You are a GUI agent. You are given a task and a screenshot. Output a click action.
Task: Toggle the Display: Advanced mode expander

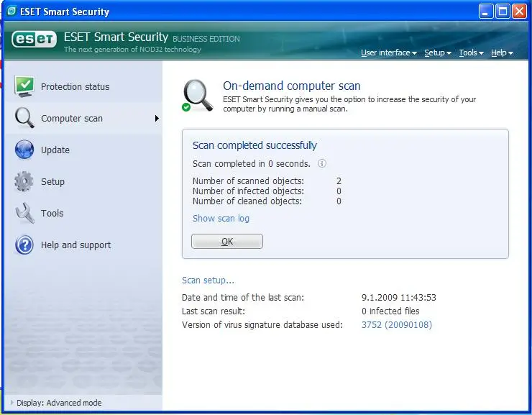click(x=12, y=403)
